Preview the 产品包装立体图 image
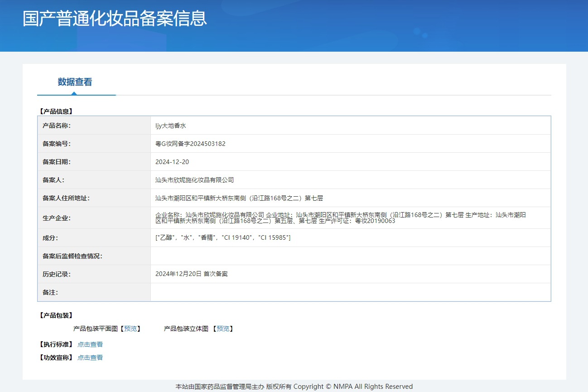 tap(223, 329)
